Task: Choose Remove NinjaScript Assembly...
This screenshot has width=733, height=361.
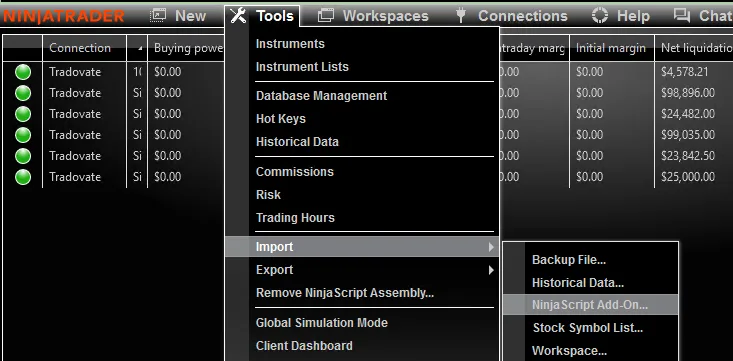Action: [345, 293]
